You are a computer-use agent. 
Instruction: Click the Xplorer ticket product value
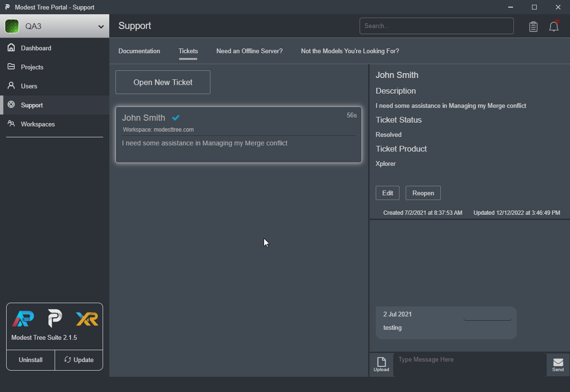pyautogui.click(x=386, y=163)
